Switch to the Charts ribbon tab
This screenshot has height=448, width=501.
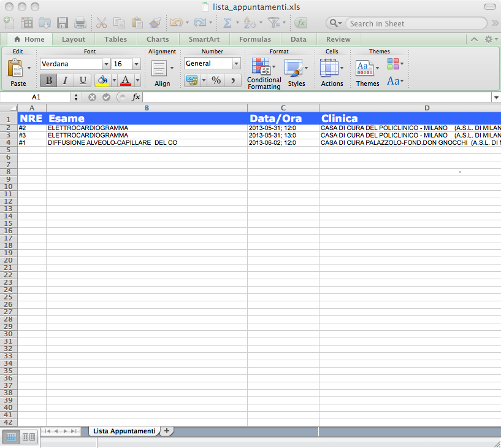(158, 39)
